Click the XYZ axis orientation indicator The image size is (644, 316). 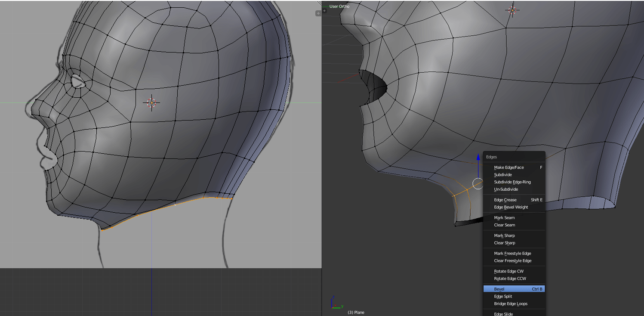pos(335,302)
